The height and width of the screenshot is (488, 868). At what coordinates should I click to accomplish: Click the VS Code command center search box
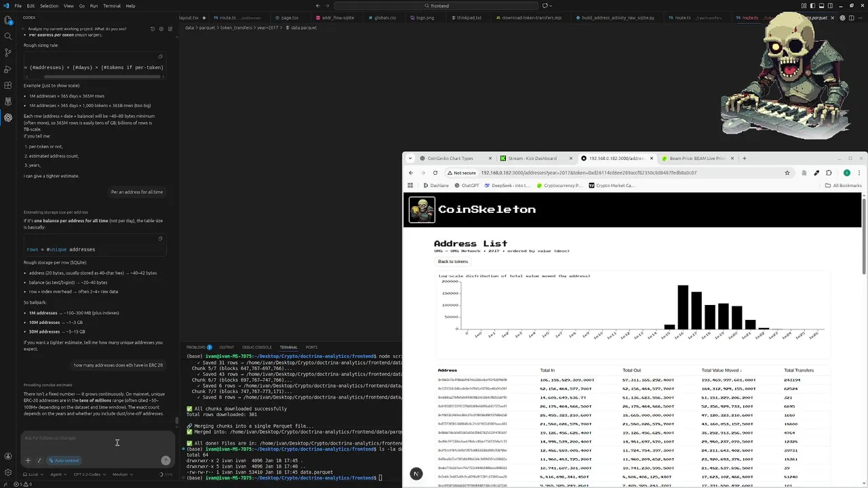[435, 6]
